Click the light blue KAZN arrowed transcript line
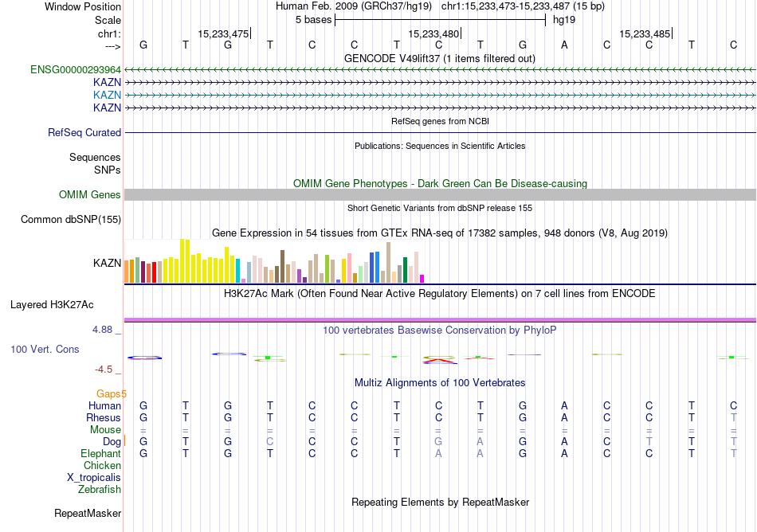The image size is (757, 532). pyautogui.click(x=440, y=95)
